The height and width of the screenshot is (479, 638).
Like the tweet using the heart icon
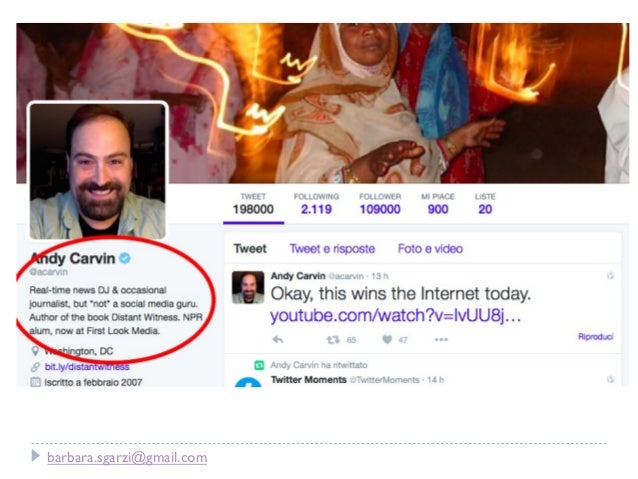click(387, 339)
